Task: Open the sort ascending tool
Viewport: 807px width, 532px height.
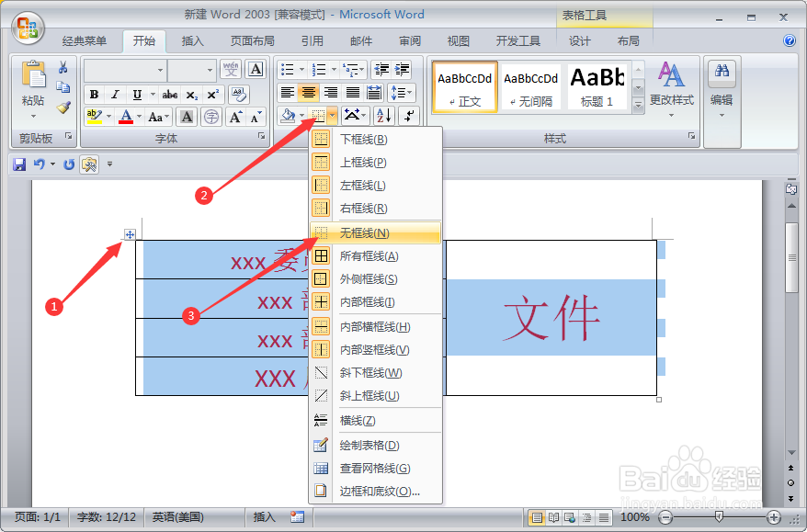Action: pos(383,116)
